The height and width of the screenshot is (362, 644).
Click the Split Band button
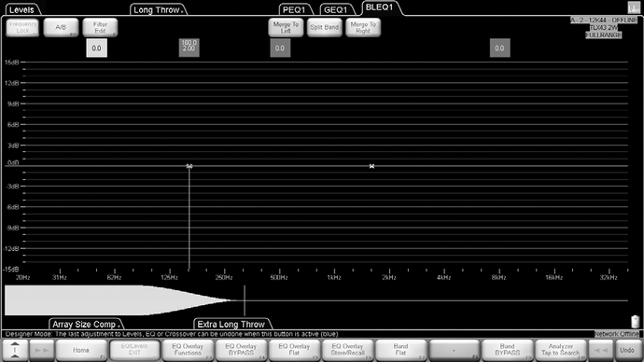coord(325,27)
